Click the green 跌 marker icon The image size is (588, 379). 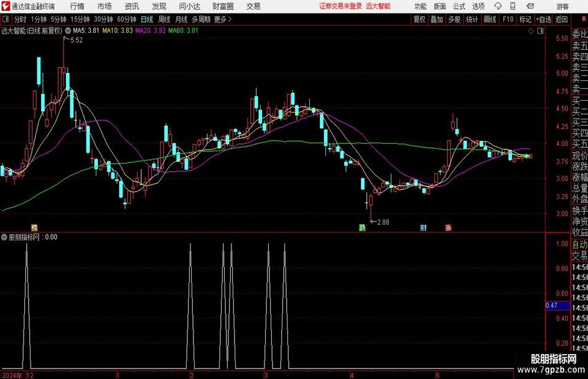click(x=362, y=227)
